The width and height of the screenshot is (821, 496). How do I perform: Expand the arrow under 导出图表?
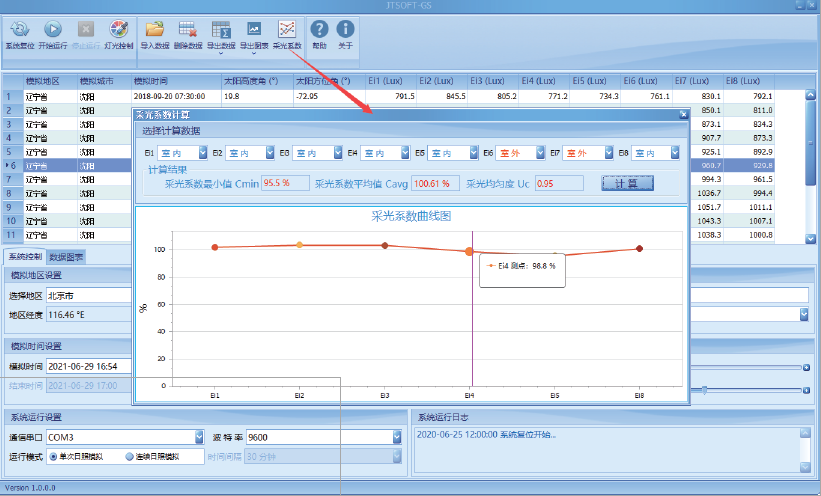coord(254,53)
